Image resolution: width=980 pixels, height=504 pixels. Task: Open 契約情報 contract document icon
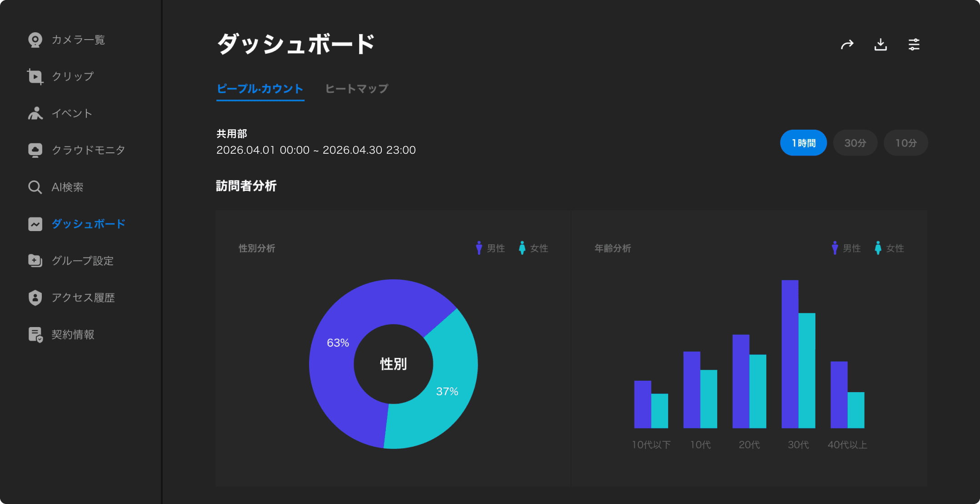point(35,335)
